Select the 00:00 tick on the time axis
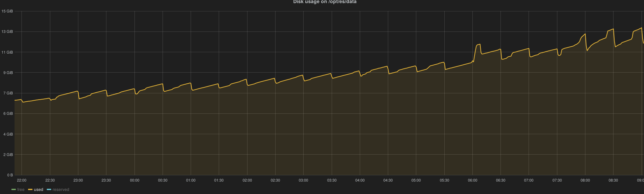The width and height of the screenshot is (644, 194). point(134,180)
